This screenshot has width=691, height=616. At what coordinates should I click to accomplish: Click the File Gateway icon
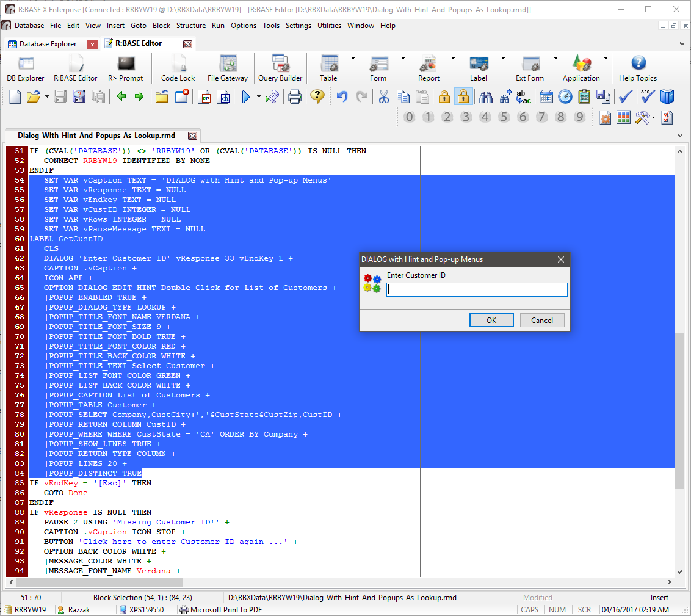pyautogui.click(x=227, y=68)
